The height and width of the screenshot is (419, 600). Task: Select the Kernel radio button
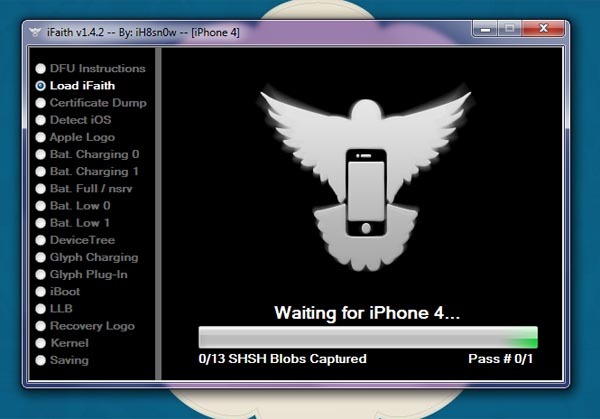pos(41,343)
